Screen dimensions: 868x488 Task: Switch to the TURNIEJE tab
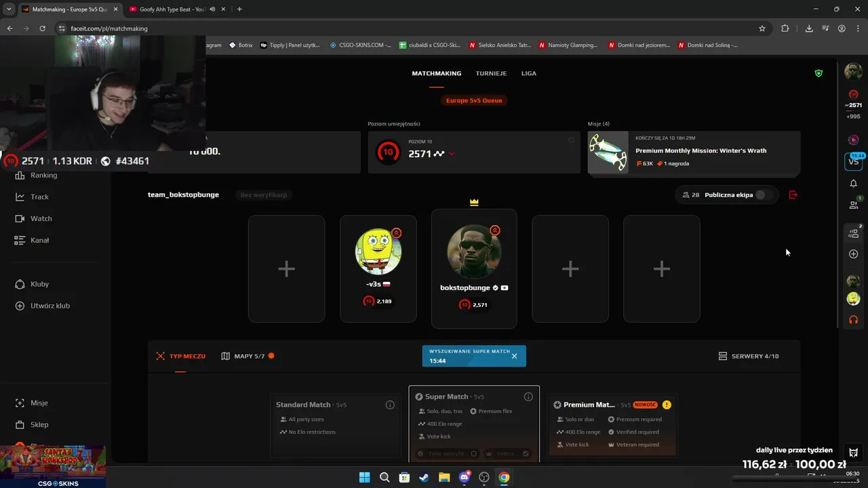click(x=491, y=73)
